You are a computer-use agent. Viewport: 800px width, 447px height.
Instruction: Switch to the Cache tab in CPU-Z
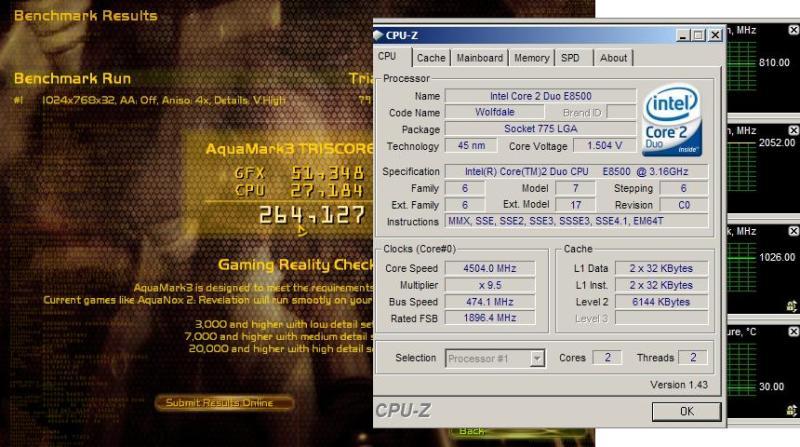[431, 58]
